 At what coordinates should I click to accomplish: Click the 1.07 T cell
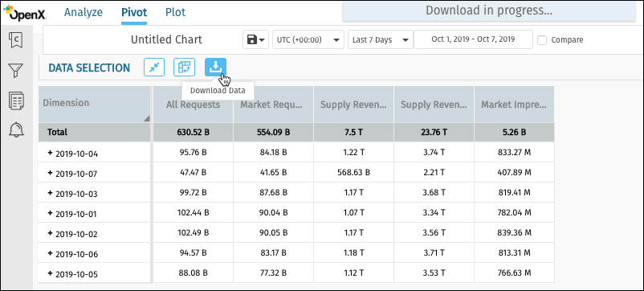click(x=353, y=212)
